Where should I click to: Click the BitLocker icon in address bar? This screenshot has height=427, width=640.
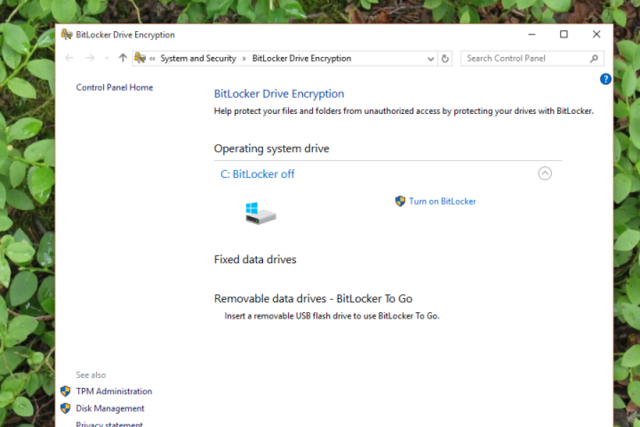[x=140, y=58]
